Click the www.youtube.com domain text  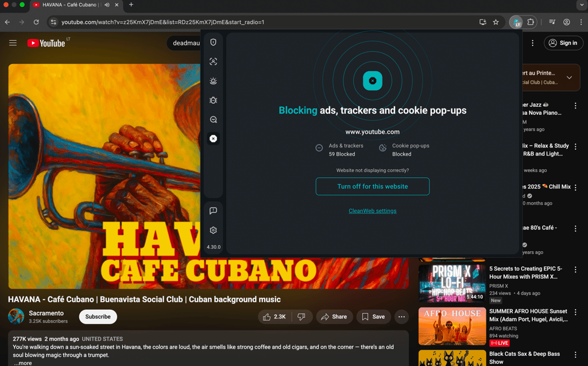372,132
